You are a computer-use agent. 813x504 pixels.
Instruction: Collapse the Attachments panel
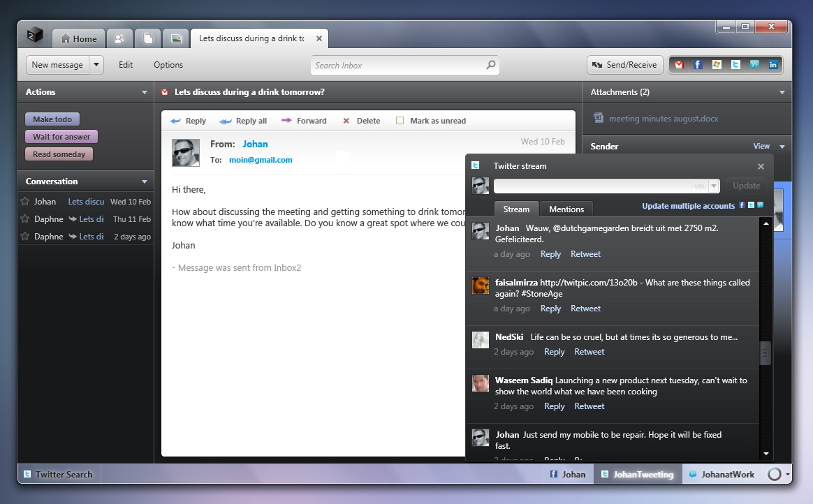click(x=782, y=92)
